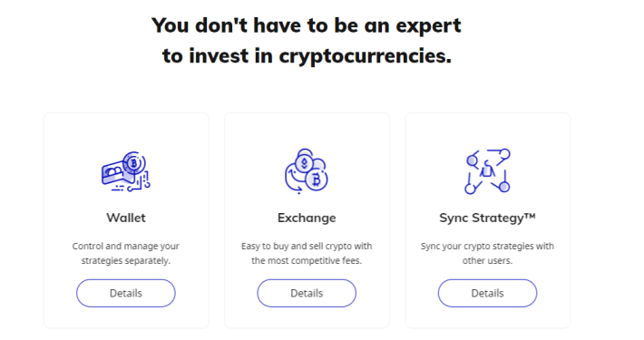Select the Exchange card title
This screenshot has height=340, width=644.
click(307, 218)
